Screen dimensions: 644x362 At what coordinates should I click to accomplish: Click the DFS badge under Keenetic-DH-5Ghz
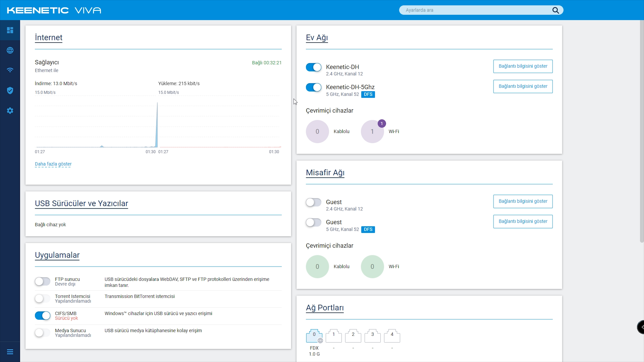click(x=368, y=94)
